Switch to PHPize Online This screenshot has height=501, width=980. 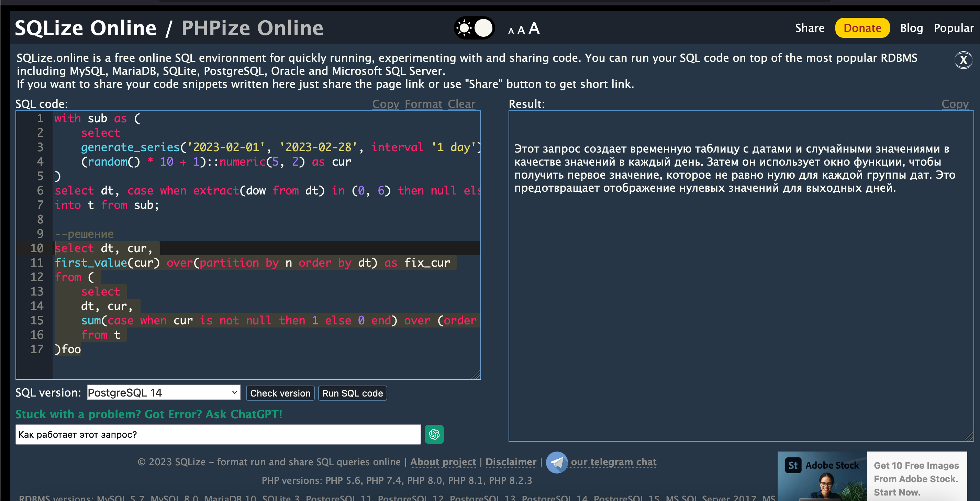(252, 28)
